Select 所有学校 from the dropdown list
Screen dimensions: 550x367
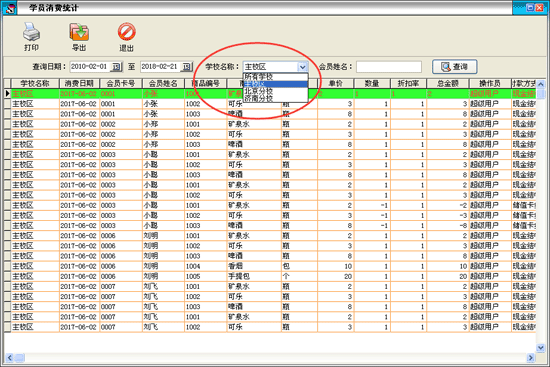275,77
